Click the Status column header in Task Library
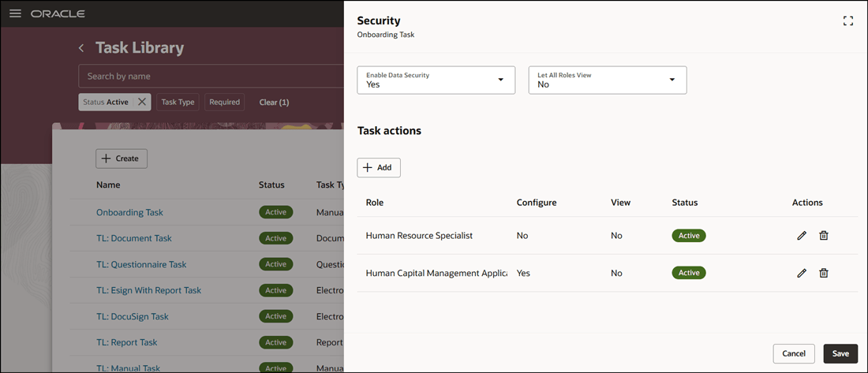The image size is (868, 373). 271,185
